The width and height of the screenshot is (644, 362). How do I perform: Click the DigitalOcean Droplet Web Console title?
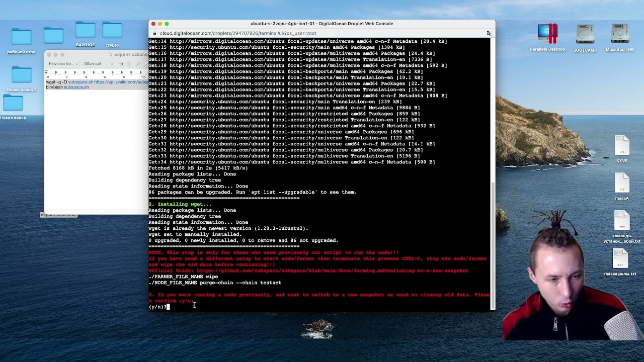tap(321, 24)
